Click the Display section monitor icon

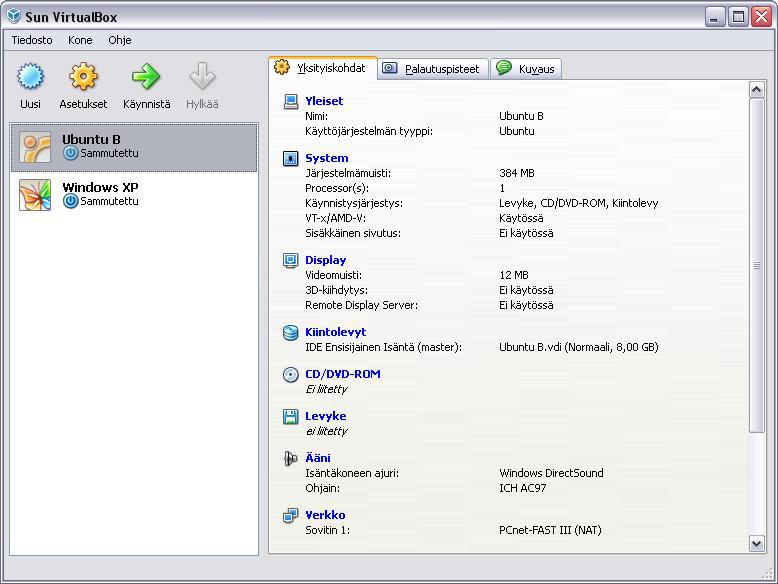click(x=290, y=260)
